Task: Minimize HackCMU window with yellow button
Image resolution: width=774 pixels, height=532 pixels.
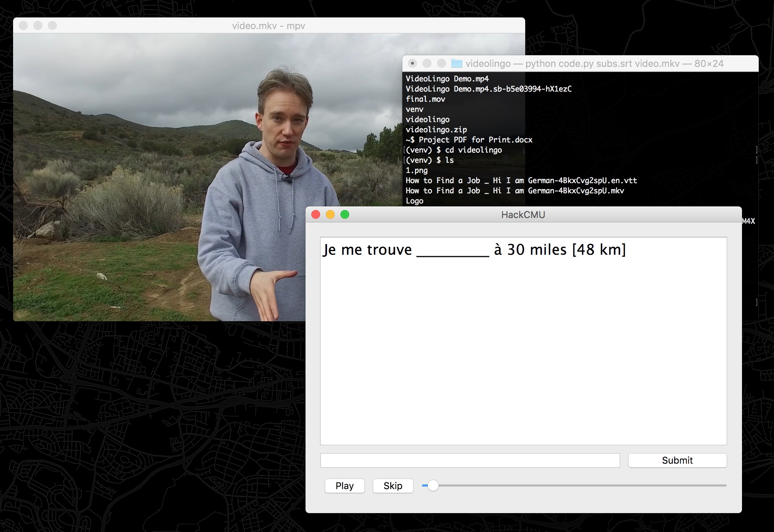Action: click(x=330, y=215)
